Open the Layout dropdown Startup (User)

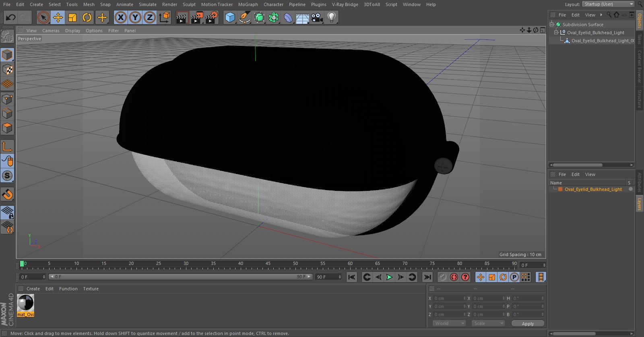(608, 4)
